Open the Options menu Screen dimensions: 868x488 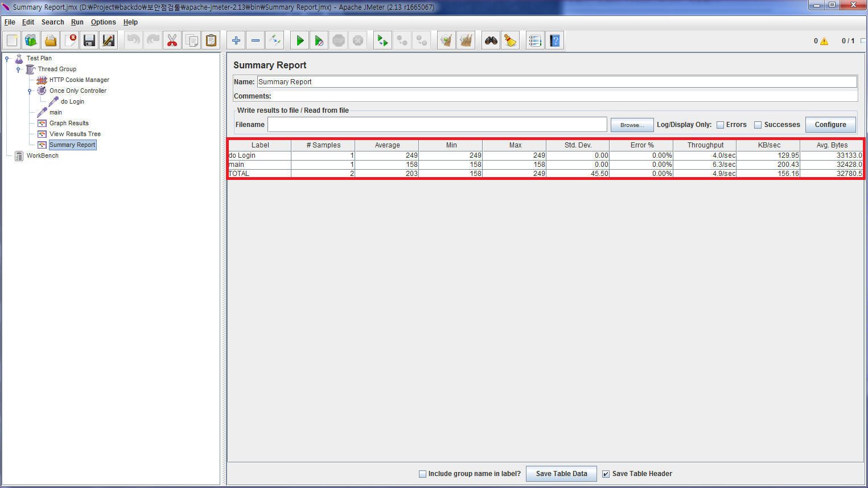point(103,22)
